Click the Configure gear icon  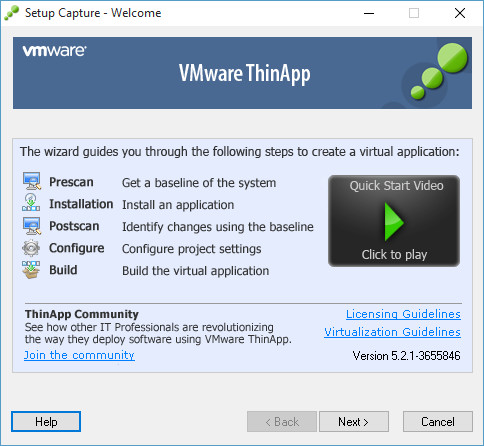[31, 248]
